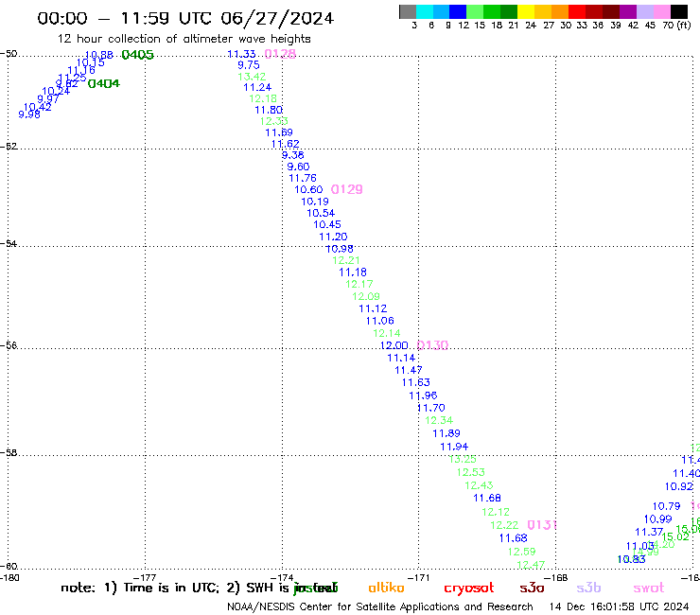The height and width of the screenshot is (615, 700).
Task: Select the wave height value 11.94
Action: (454, 447)
